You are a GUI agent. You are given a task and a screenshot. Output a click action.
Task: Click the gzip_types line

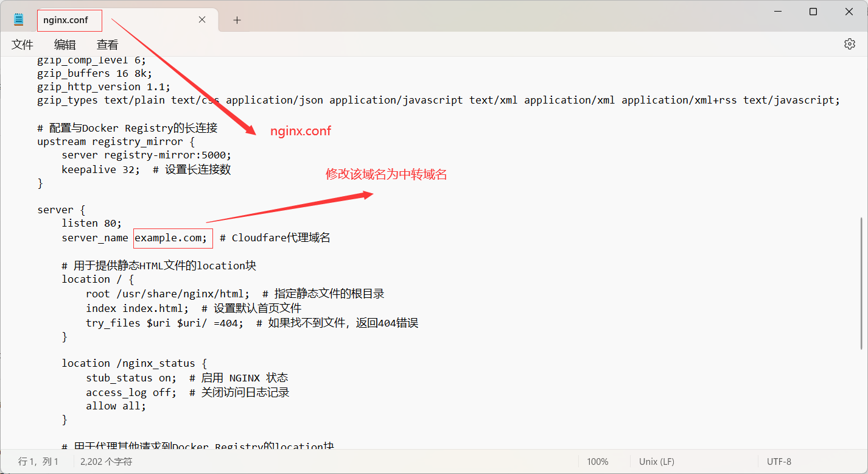coord(438,100)
